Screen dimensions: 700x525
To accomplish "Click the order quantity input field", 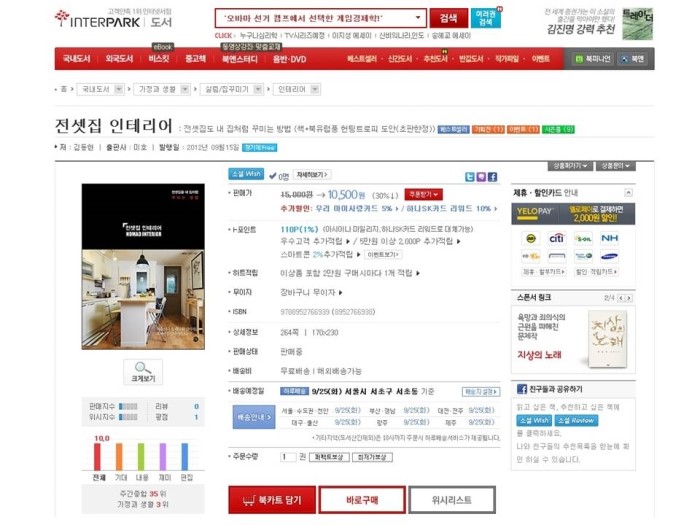I will pos(288,457).
